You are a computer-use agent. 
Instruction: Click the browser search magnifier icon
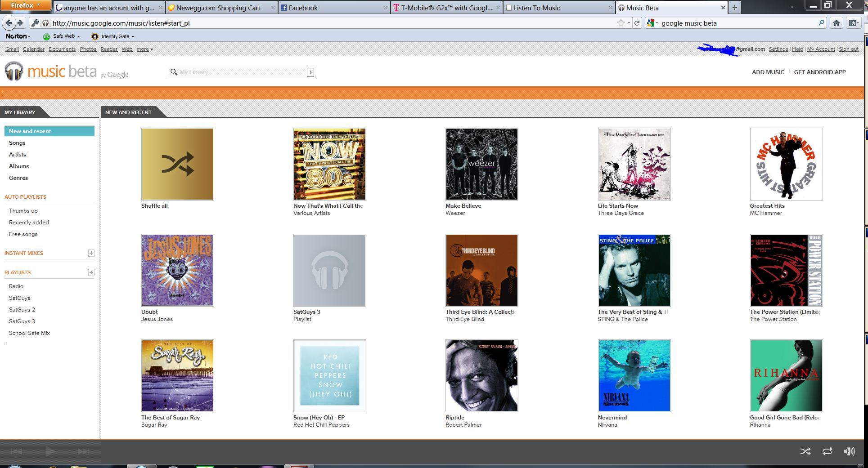[821, 22]
